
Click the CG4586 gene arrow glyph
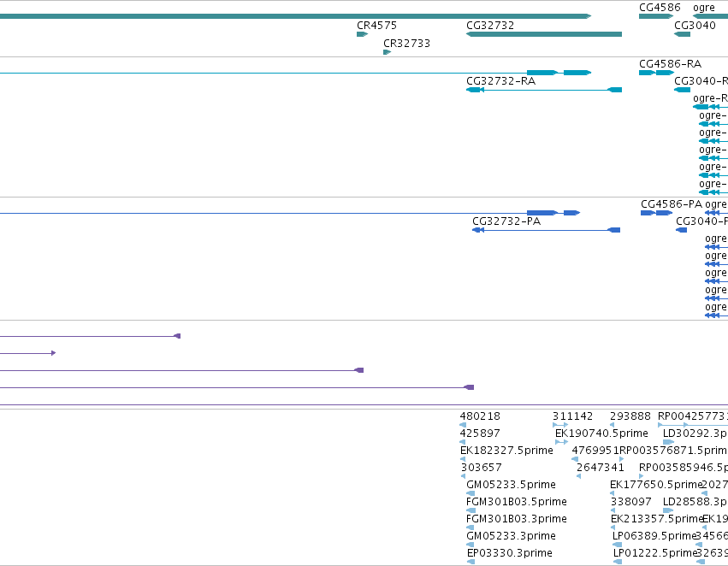[656, 16]
